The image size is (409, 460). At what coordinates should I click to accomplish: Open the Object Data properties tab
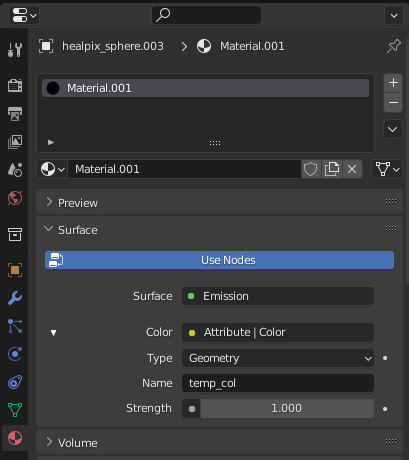click(x=15, y=410)
